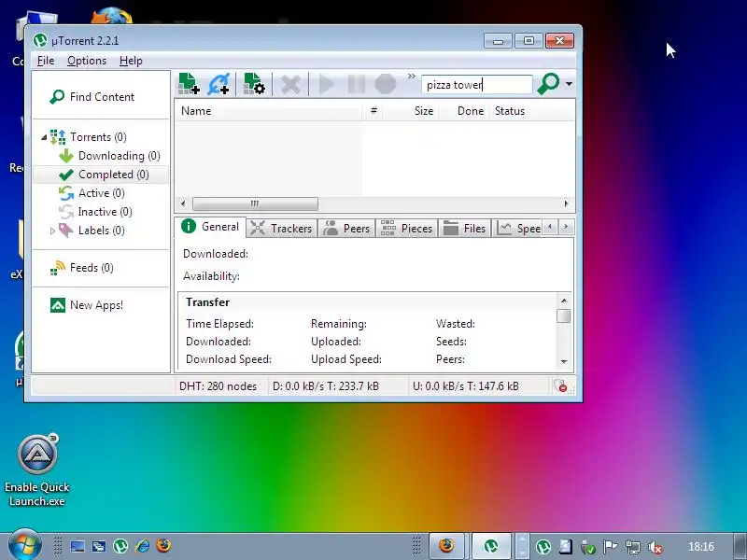Click the uTorrent system tray icon
Viewport: 747px width, 560px height.
click(x=543, y=547)
